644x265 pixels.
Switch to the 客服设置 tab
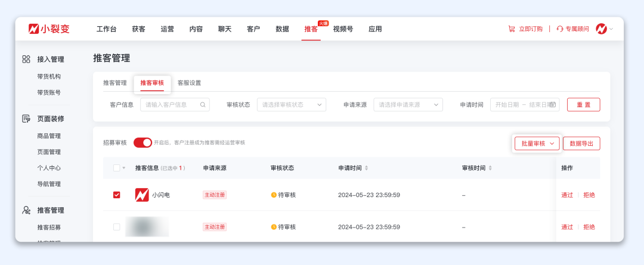coord(190,83)
